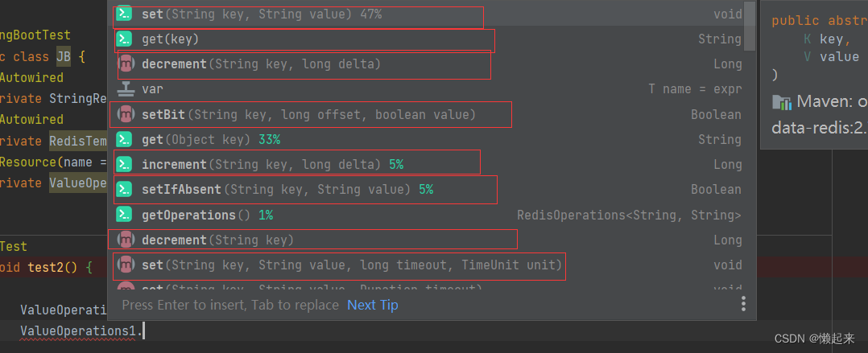The width and height of the screenshot is (868, 353).
Task: Click the method icon beside setBit
Action: click(x=125, y=114)
